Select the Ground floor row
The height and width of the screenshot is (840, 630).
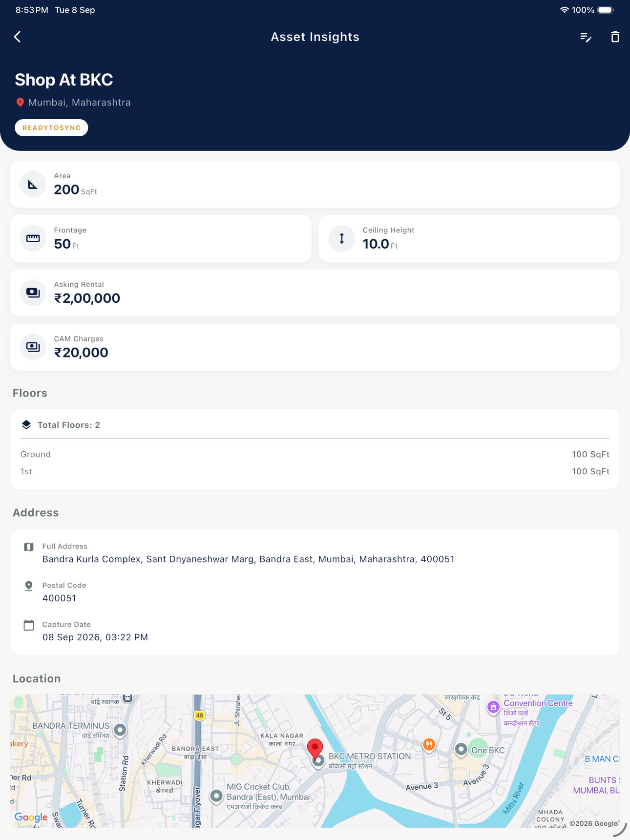point(315,454)
